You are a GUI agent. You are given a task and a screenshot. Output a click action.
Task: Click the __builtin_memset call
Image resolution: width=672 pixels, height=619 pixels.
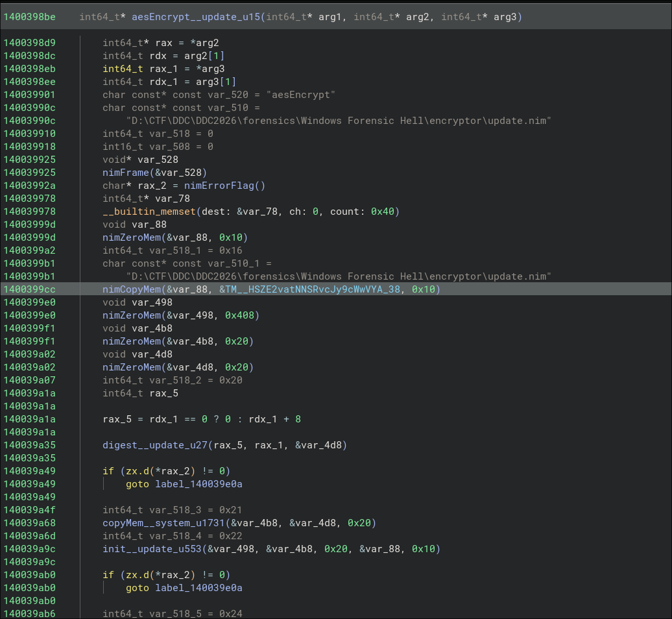click(x=149, y=212)
